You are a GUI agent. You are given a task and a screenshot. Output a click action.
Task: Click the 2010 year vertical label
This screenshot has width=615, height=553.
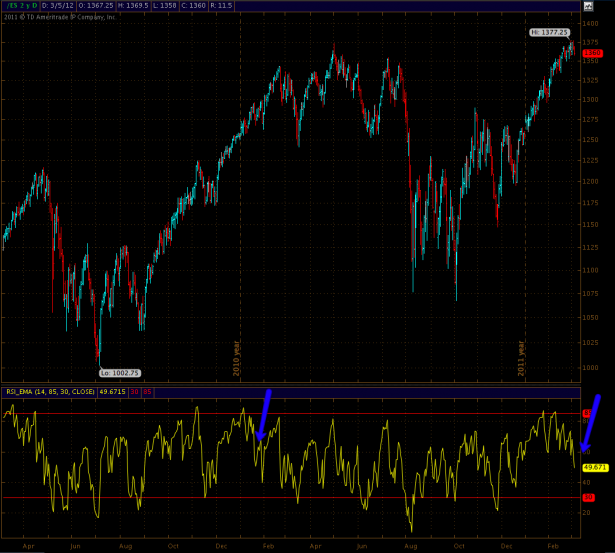click(236, 358)
